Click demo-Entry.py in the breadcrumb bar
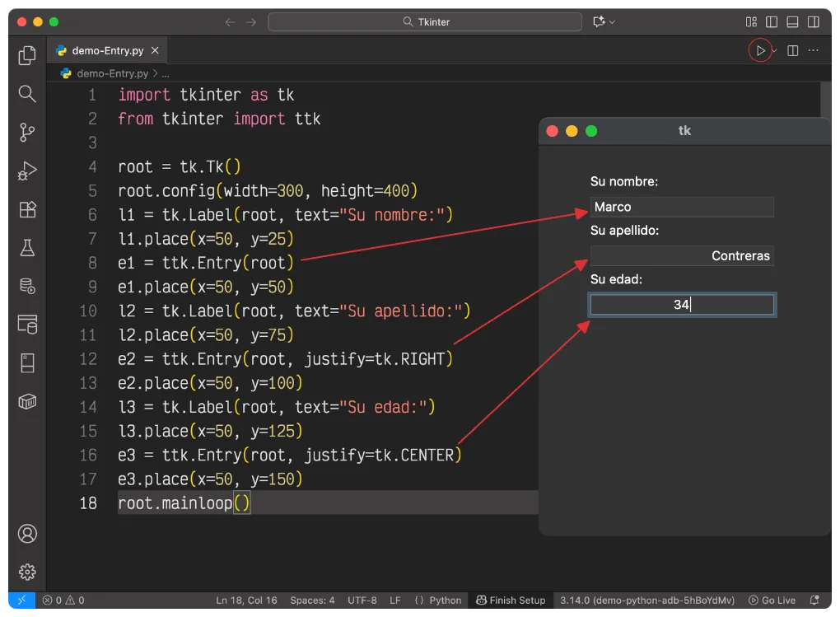 click(x=112, y=73)
